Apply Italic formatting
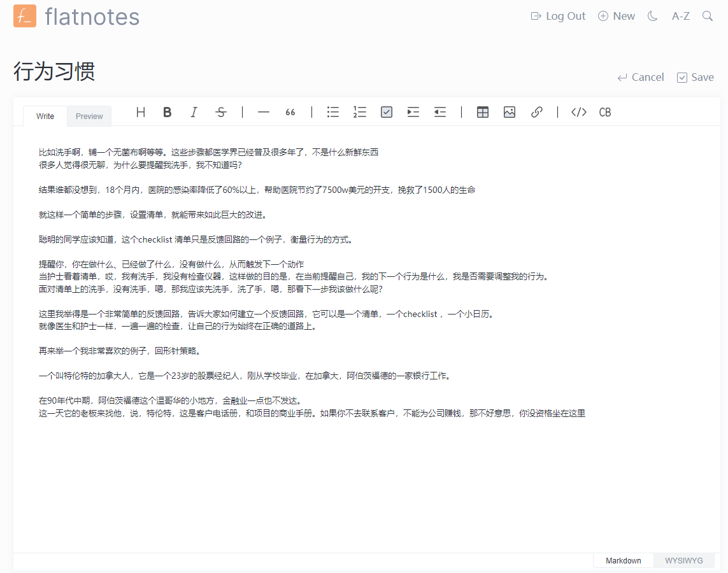 tap(194, 112)
